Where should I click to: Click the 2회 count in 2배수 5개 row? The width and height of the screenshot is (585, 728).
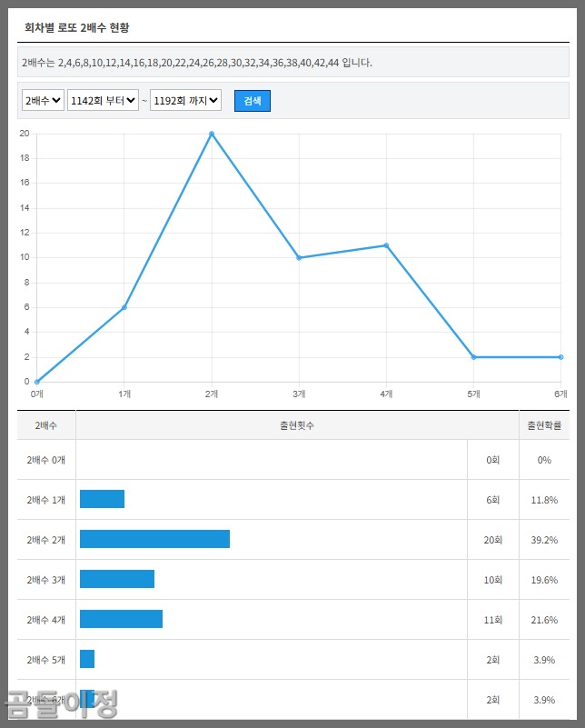(x=492, y=660)
